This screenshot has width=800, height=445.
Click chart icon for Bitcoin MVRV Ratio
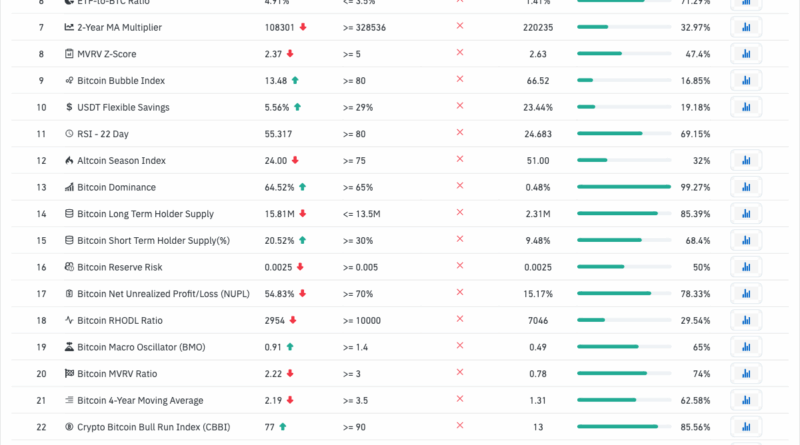746,374
